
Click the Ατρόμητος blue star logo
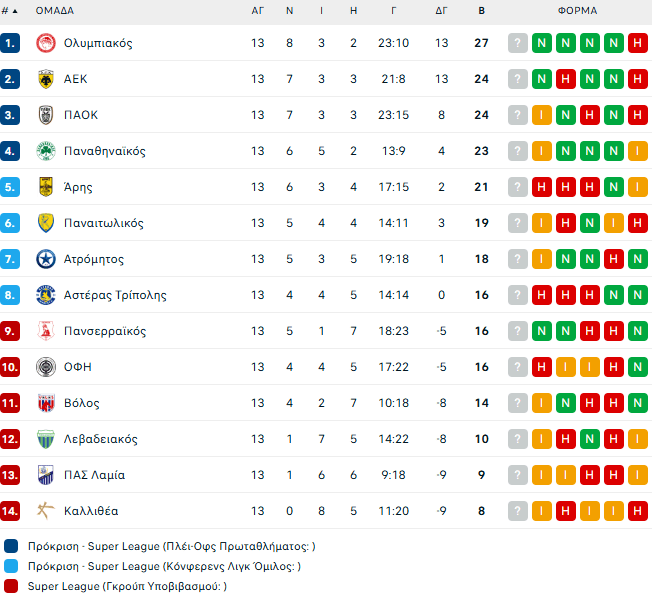click(45, 259)
